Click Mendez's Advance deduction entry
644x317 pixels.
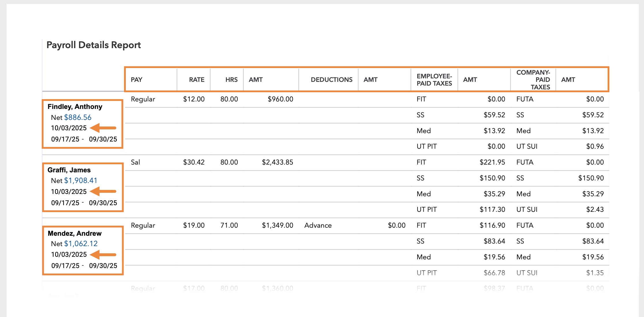pos(318,225)
